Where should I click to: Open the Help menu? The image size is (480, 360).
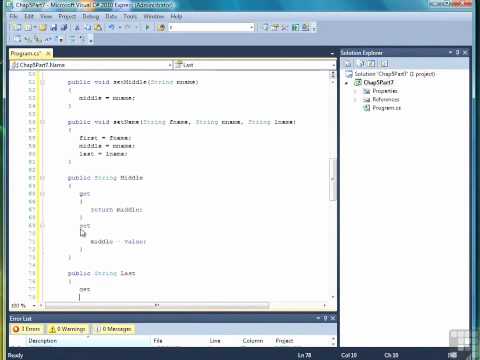[x=176, y=16]
